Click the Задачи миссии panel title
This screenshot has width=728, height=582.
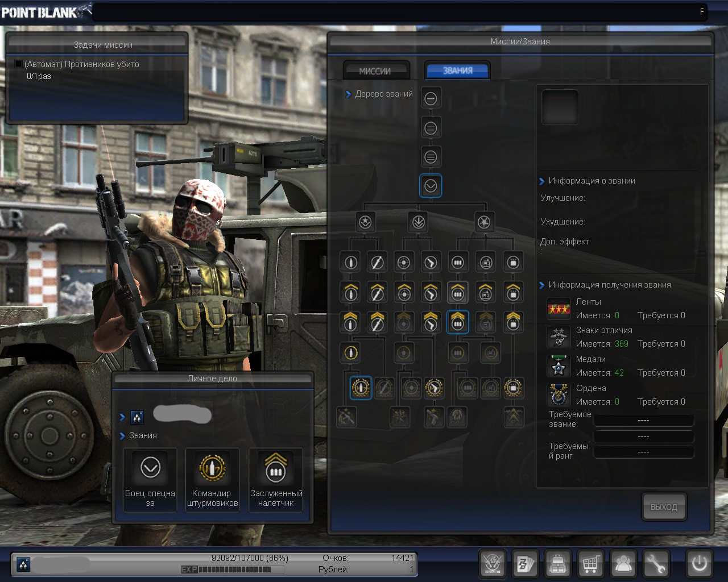(103, 45)
